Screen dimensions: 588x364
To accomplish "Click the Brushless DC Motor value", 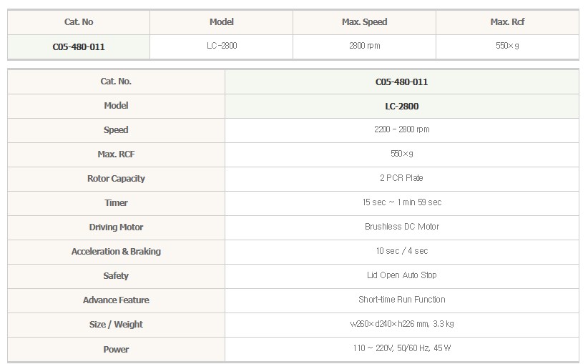I will (401, 227).
